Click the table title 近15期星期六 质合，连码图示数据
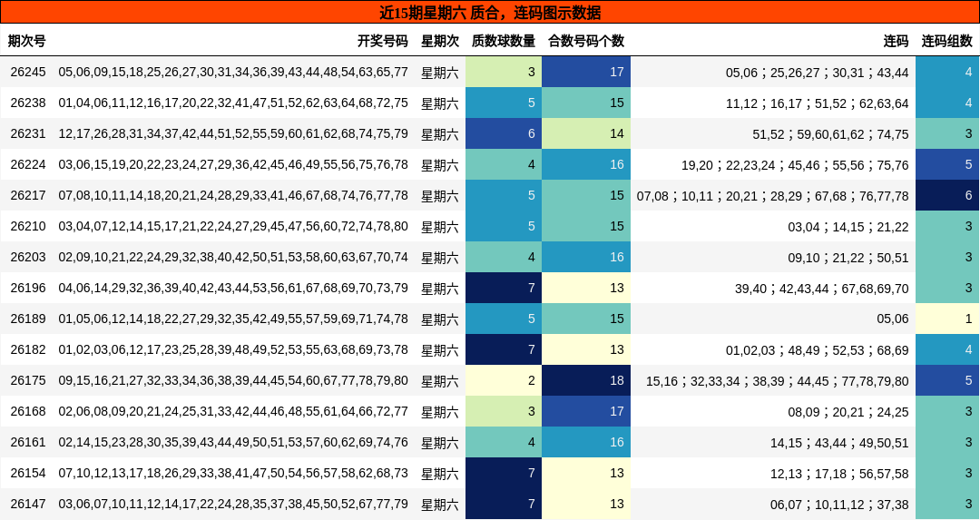Image resolution: width=980 pixels, height=520 pixels. coord(490,12)
